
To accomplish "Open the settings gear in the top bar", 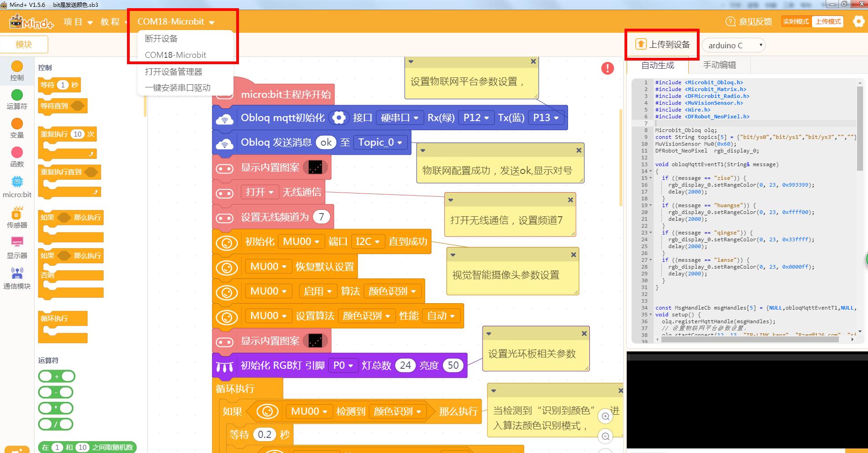I will 858,21.
